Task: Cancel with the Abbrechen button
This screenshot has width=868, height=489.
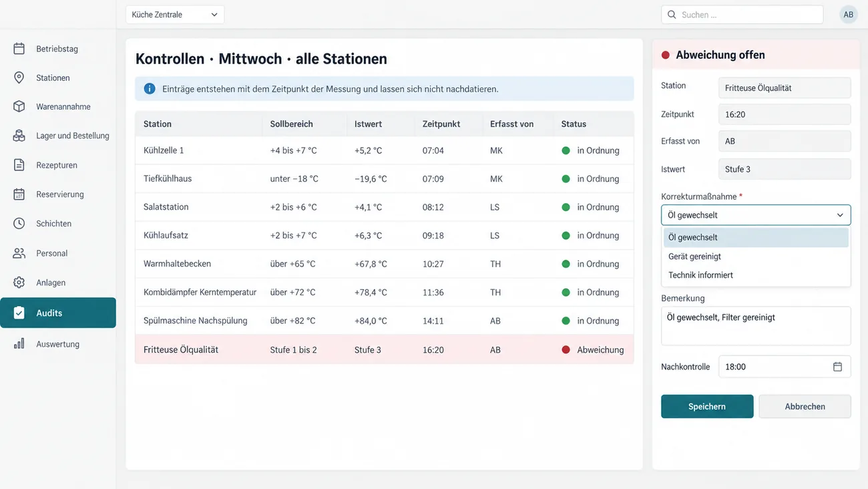Action: [x=805, y=406]
